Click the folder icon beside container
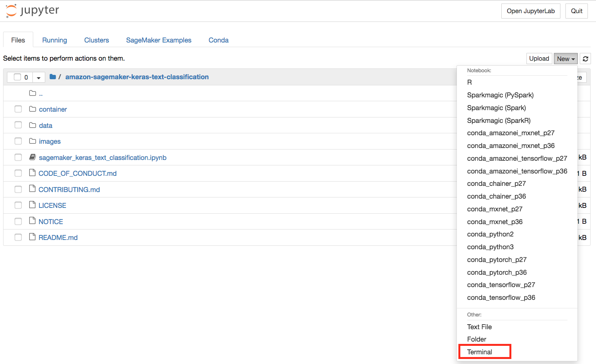The width and height of the screenshot is (596, 364). 33,109
